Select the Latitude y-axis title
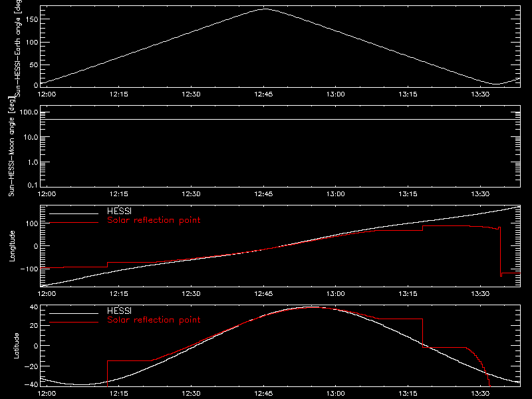Viewport: 532px width, 399px height. (16, 346)
